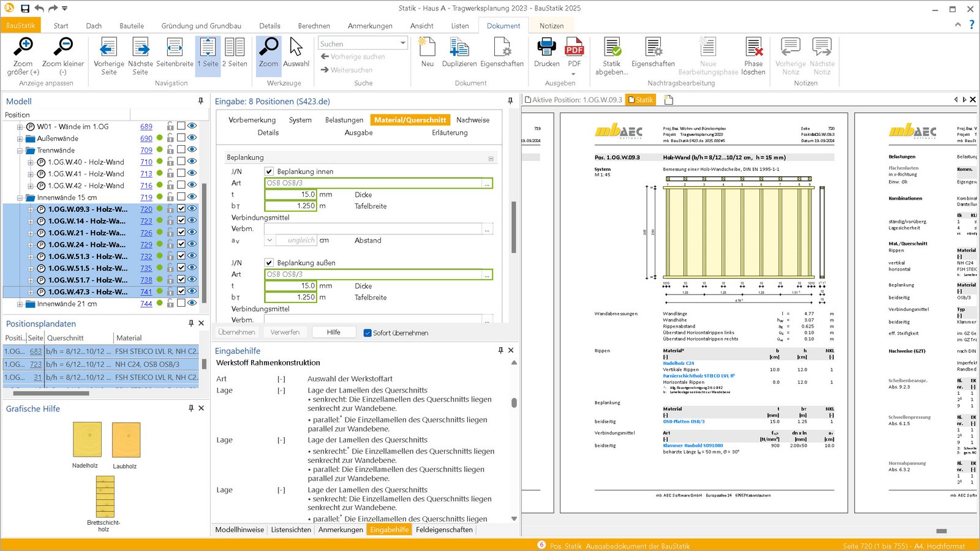Collapse the Trennwände tree node
The image size is (980, 551).
[20, 151]
